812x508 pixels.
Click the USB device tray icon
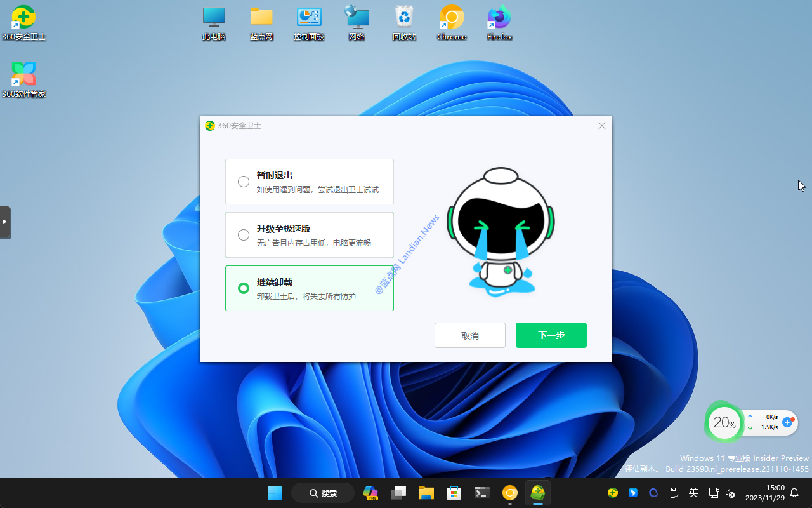click(674, 493)
